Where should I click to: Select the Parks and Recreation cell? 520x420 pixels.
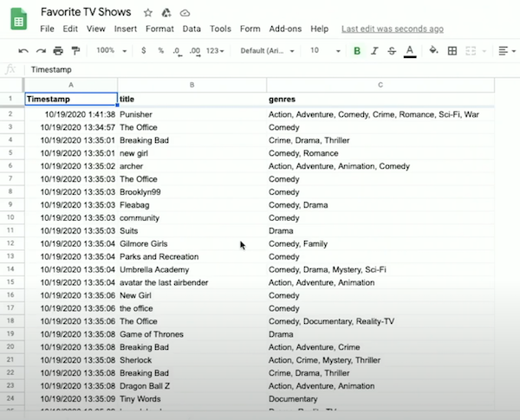click(x=192, y=256)
